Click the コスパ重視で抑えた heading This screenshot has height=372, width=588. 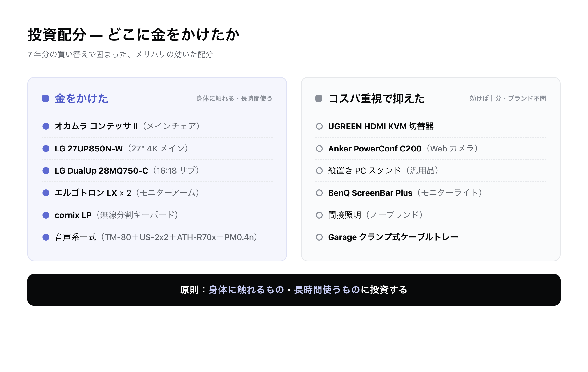coord(376,98)
